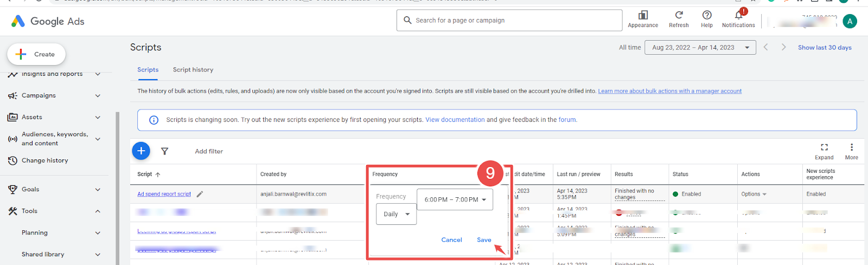Click the Expand table icon
The width and height of the screenshot is (868, 265).
coord(824,147)
